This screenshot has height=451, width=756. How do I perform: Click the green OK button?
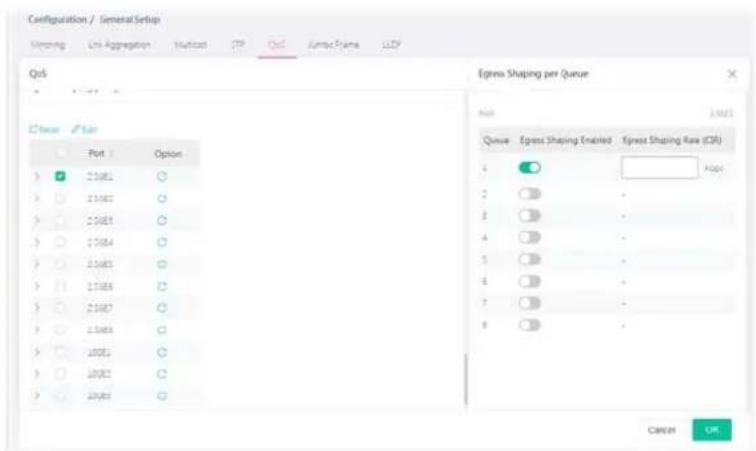click(x=712, y=430)
